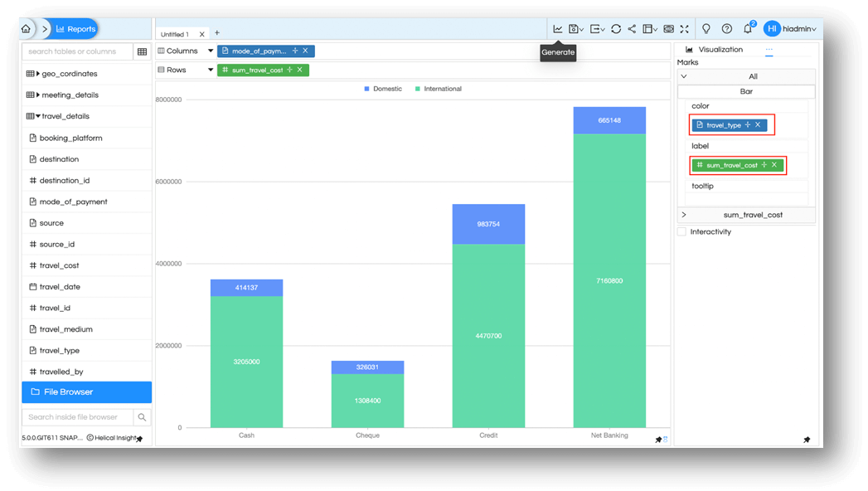
Task: Click the table grid view icon beside search
Action: (142, 51)
